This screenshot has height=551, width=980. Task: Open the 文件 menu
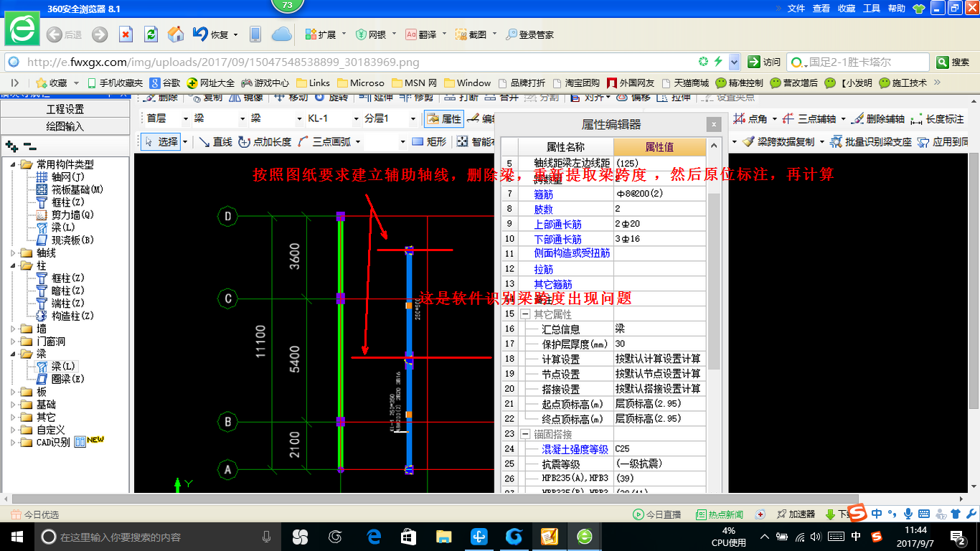click(x=796, y=9)
